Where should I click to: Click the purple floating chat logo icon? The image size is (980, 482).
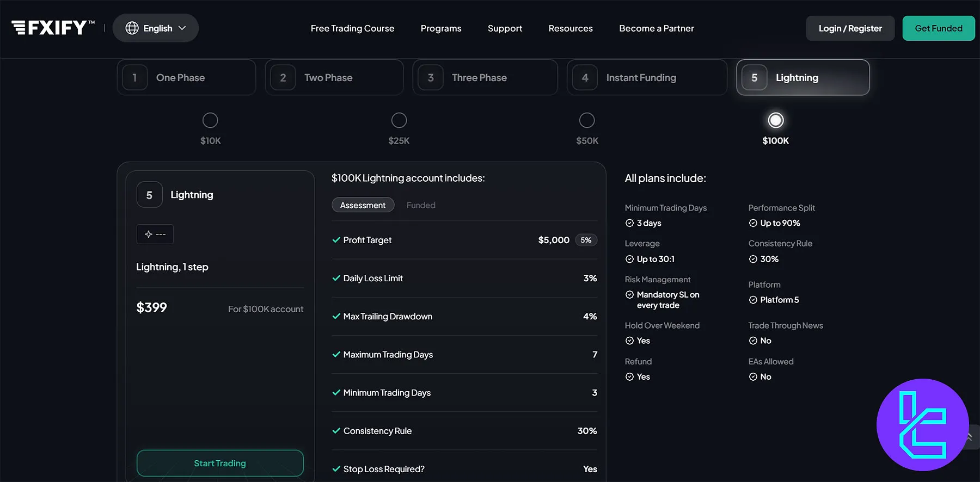pos(922,424)
